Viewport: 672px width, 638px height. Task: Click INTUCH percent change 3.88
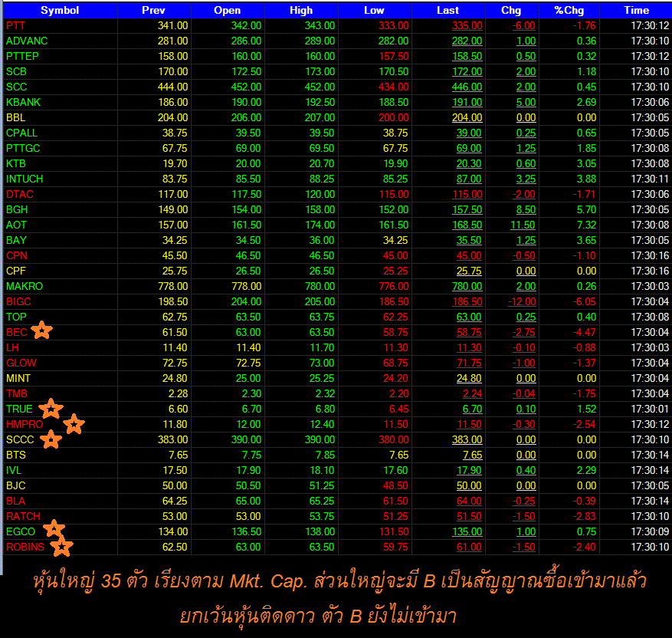tap(586, 179)
